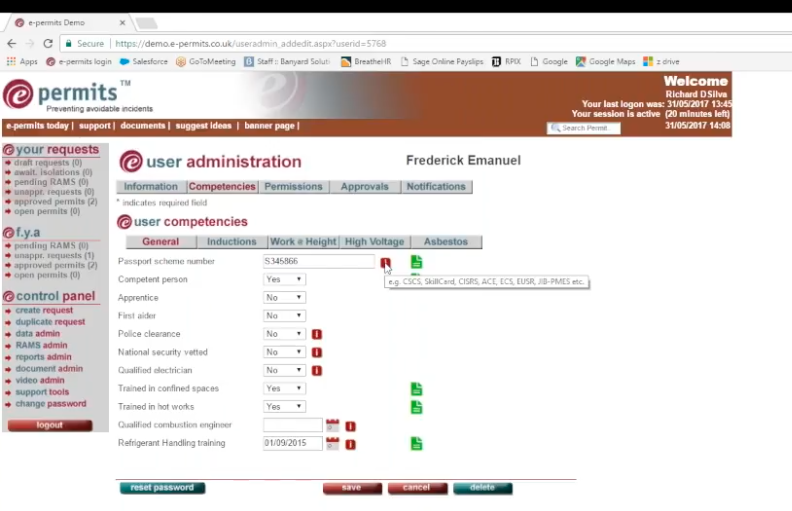Open the documents menu item
The image size is (792, 511).
click(143, 126)
